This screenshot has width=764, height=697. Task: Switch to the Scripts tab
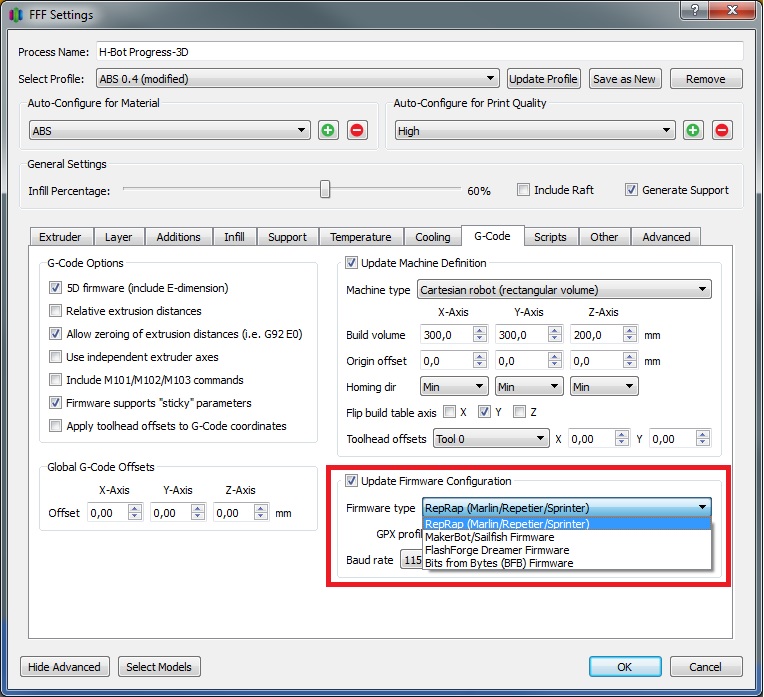click(549, 237)
